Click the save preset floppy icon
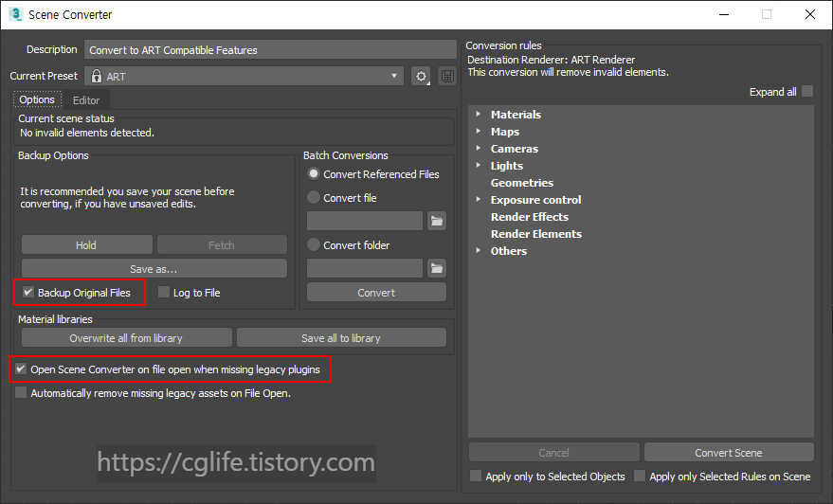Image resolution: width=833 pixels, height=504 pixels. click(x=447, y=76)
